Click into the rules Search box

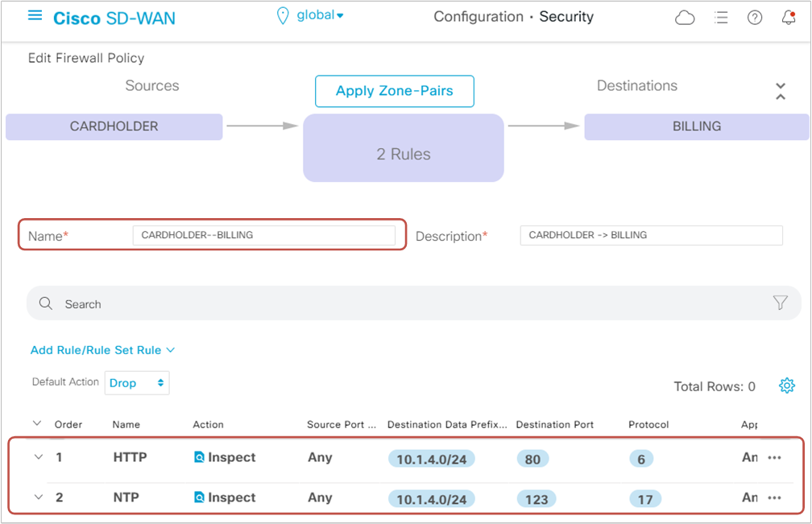coord(403,304)
